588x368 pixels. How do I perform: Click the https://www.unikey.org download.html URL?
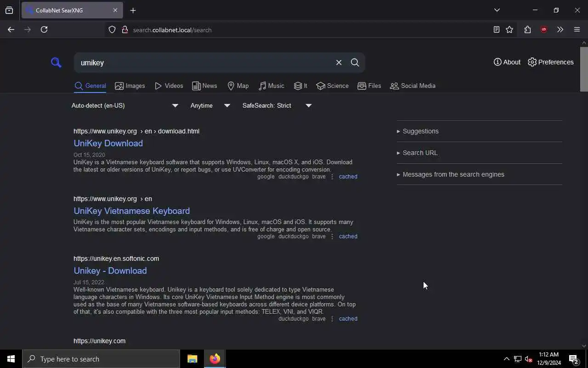pyautogui.click(x=136, y=131)
